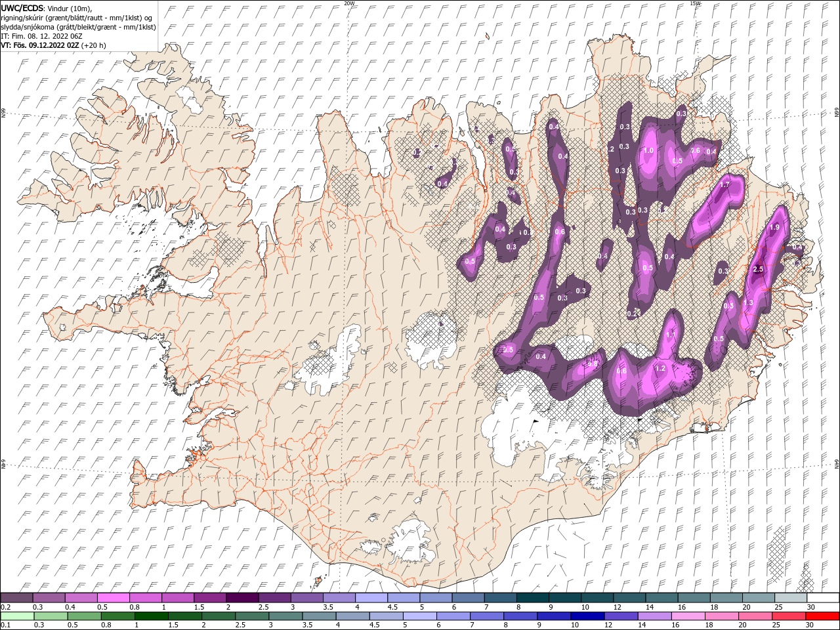Image resolution: width=840 pixels, height=630 pixels.
Task: Click the 15W longitude label
Action: pos(694,3)
